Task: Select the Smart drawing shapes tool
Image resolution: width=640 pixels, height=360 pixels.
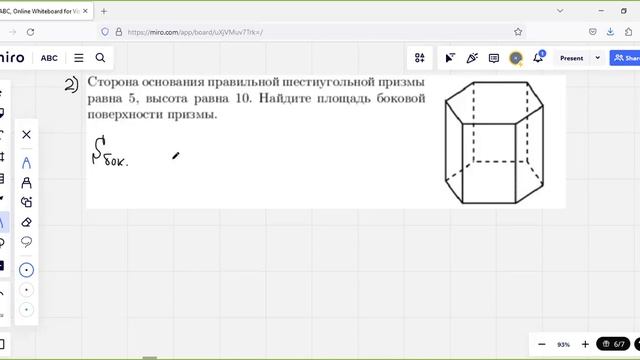Action: pos(27,202)
